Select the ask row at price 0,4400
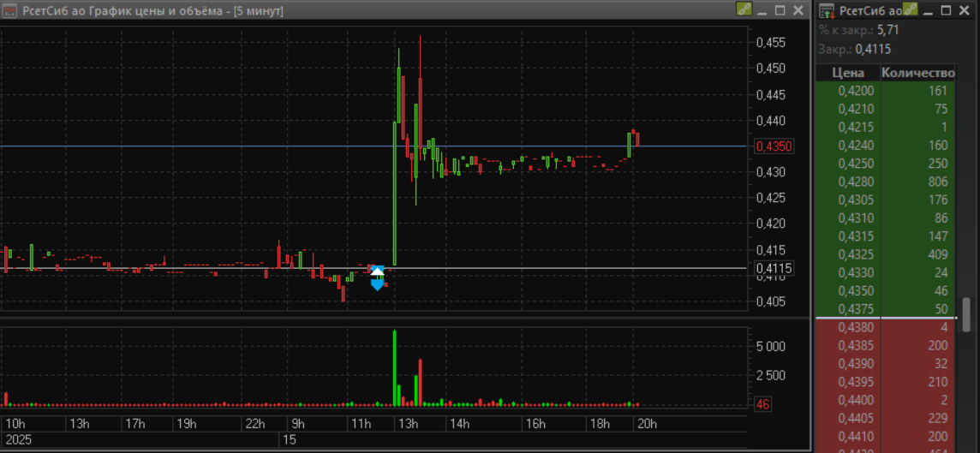The image size is (980, 453). pyautogui.click(x=886, y=399)
